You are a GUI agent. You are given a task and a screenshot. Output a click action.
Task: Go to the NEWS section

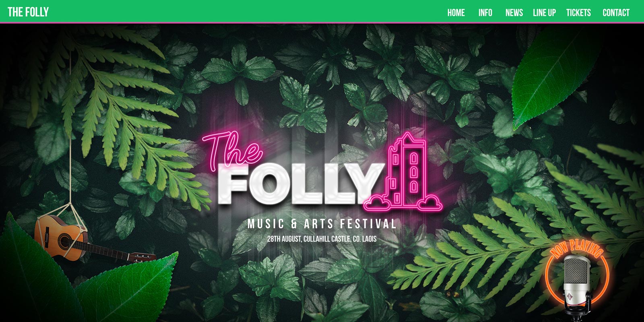[514, 12]
